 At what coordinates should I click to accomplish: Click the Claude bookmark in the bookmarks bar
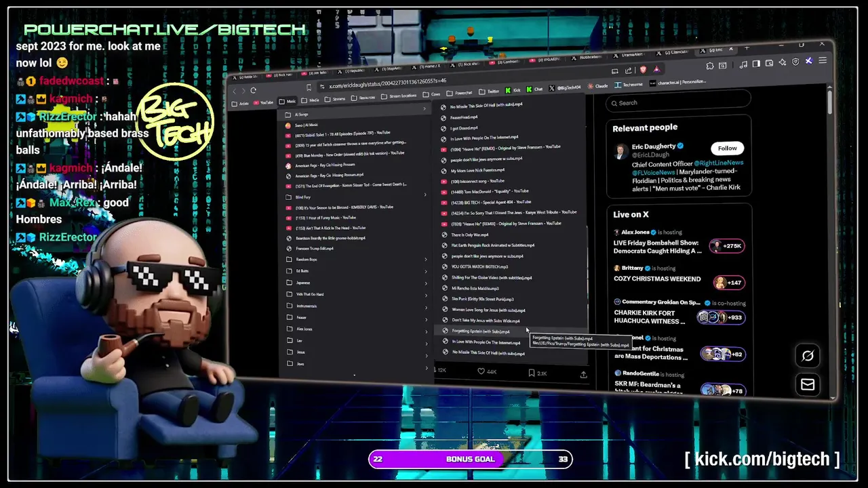(597, 86)
